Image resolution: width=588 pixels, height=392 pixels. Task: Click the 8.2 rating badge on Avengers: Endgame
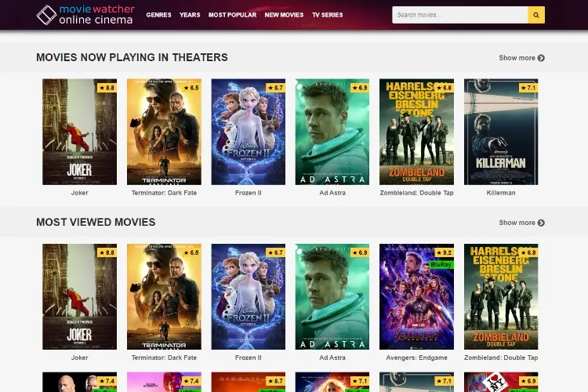pos(444,252)
